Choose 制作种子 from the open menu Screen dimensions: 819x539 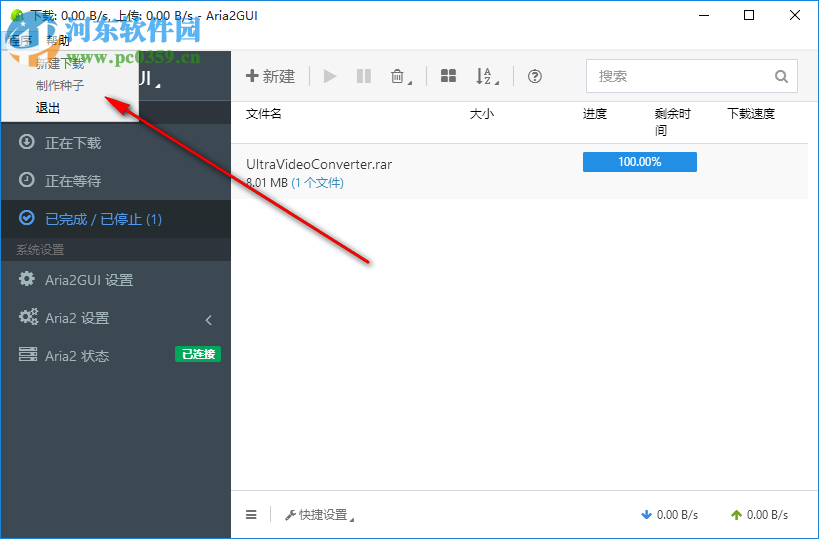(60, 86)
